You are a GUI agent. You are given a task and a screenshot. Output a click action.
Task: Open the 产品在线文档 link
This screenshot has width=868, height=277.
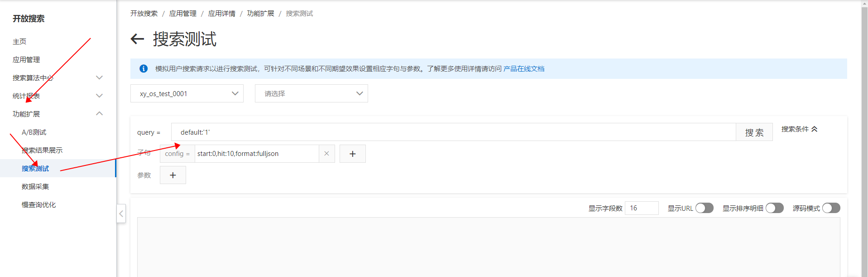point(524,68)
